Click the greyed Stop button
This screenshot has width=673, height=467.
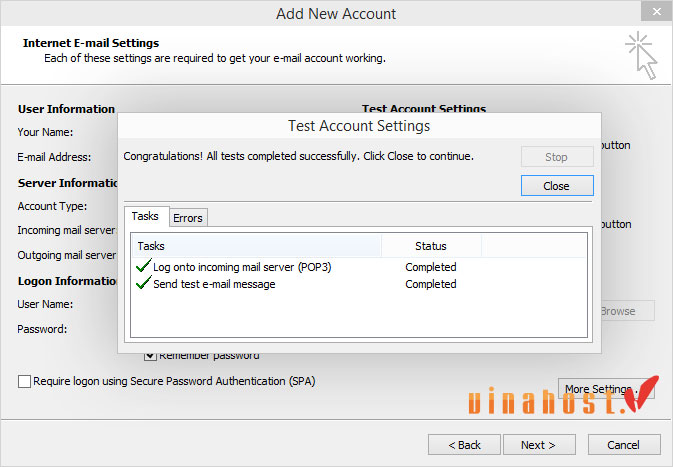tap(557, 157)
